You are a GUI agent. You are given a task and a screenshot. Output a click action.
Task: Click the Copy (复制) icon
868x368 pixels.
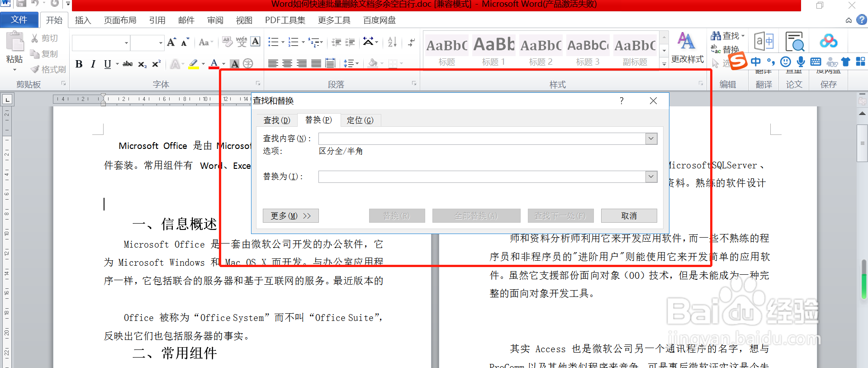35,54
